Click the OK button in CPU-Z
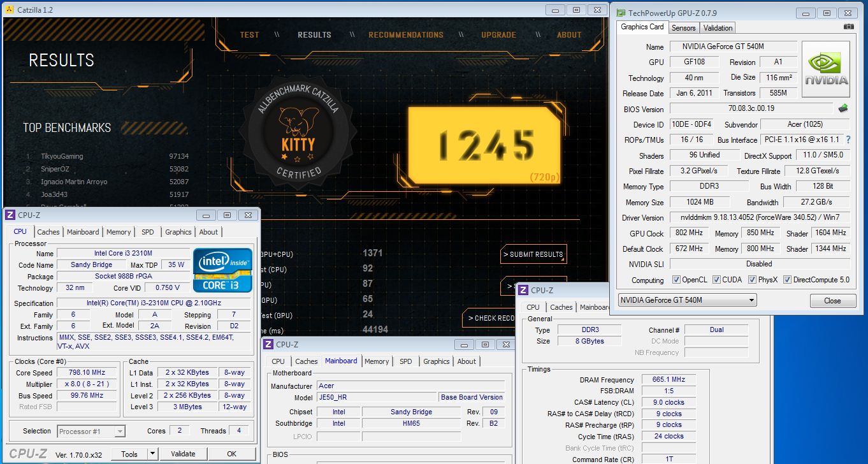This screenshot has height=464, width=868. coord(231,454)
